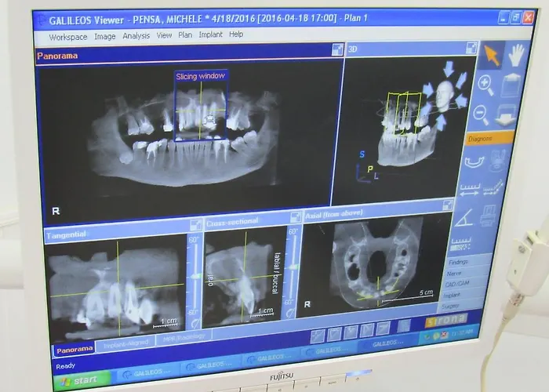Image resolution: width=549 pixels, height=392 pixels.
Task: Select the arrow pointer tool
Action: (x=492, y=53)
